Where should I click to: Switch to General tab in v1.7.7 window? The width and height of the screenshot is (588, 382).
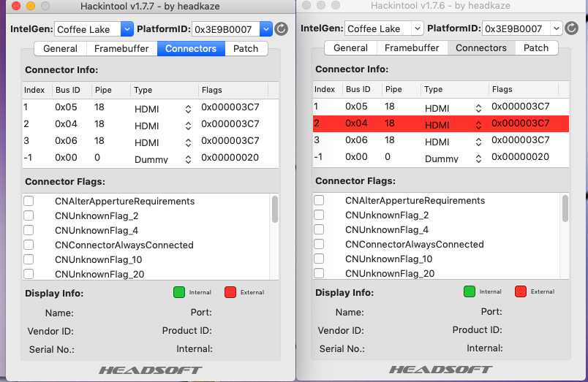(61, 49)
